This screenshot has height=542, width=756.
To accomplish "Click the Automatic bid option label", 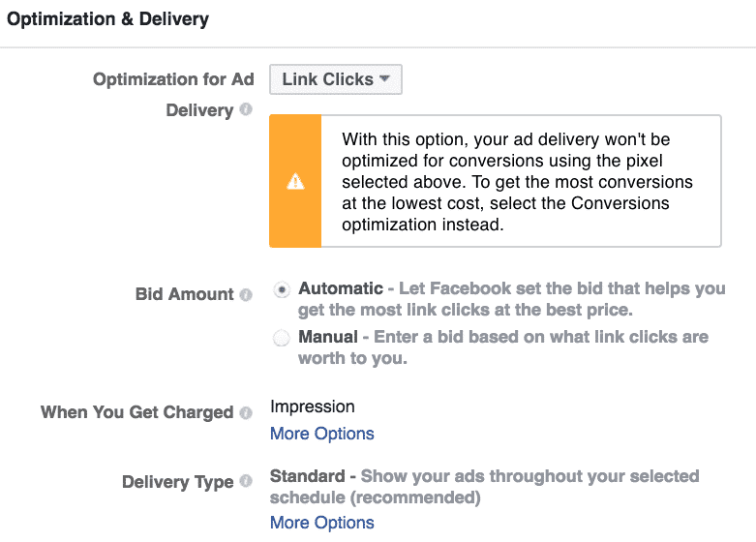I will (341, 288).
